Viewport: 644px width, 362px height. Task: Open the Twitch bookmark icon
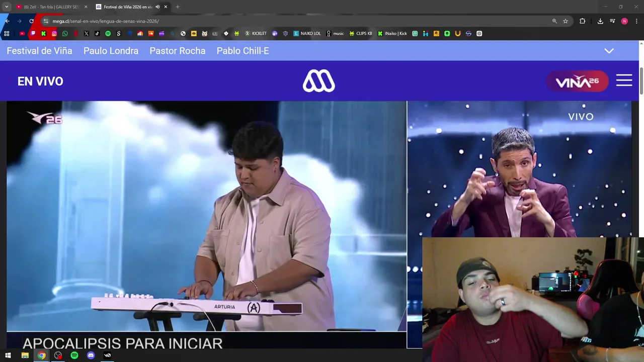tap(33, 34)
